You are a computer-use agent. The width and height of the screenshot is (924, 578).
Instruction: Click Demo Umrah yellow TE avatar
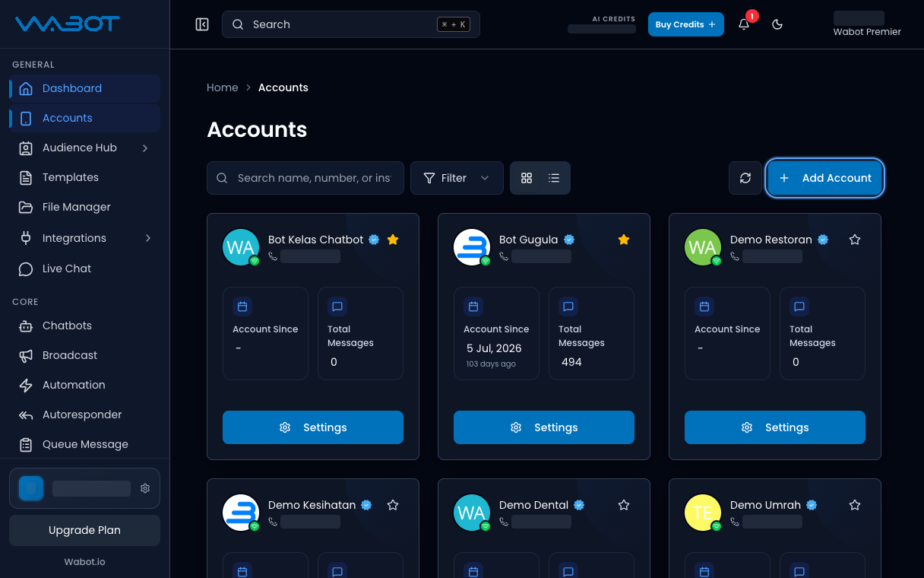point(703,513)
